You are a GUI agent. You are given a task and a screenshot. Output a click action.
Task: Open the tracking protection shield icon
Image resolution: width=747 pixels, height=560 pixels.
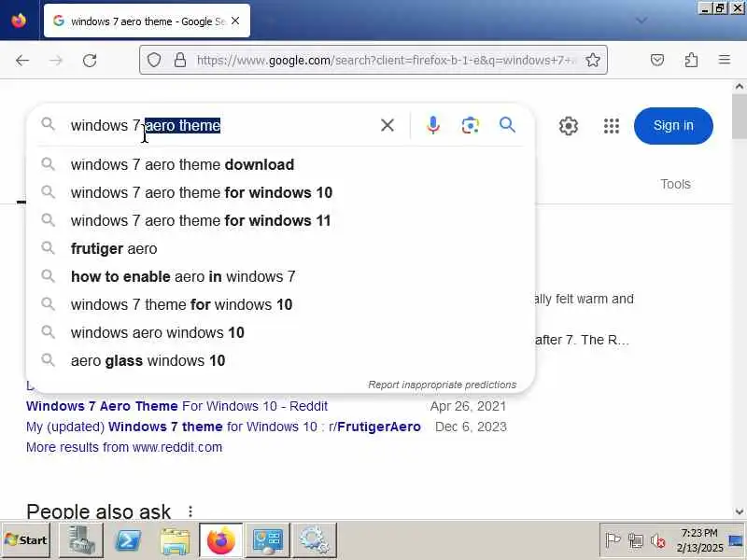point(154,60)
